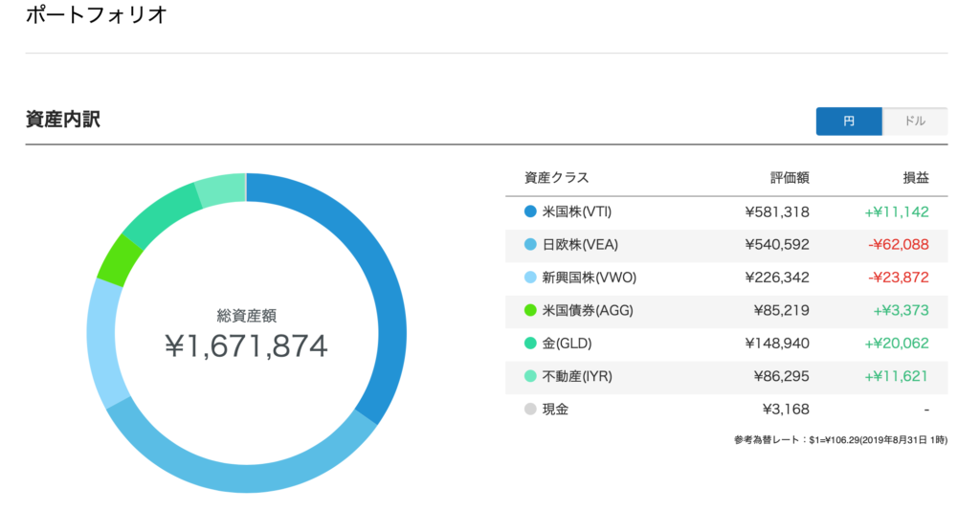Click the teal GLD legend dot
Image resolution: width=980 pixels, height=511 pixels.
pos(530,343)
